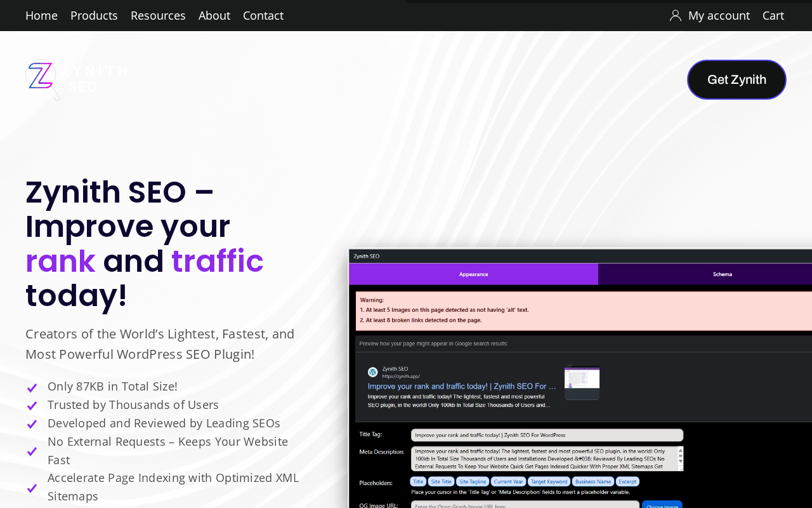
Task: Click the "Title Tag:" label
Action: coord(370,434)
